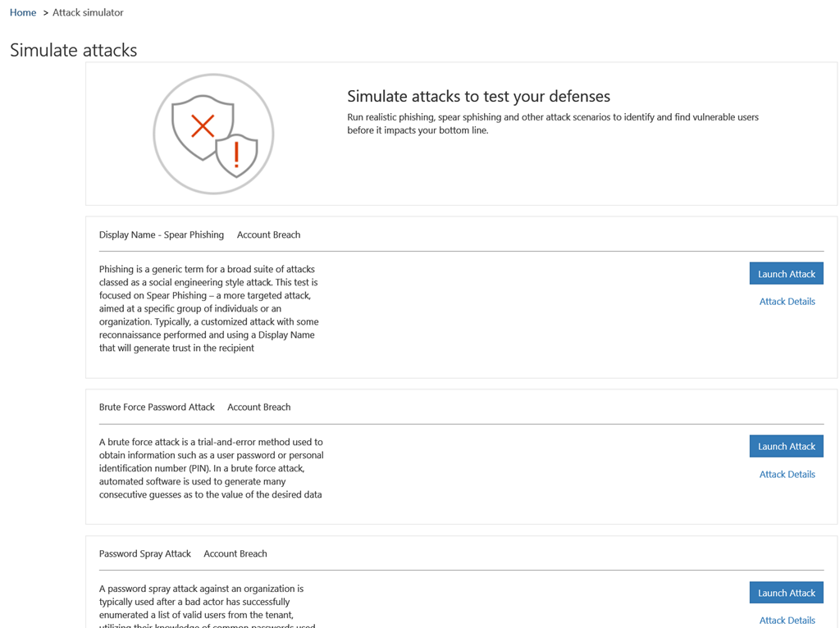Click Account Breach label beside Spear Phishing
Screen dimensions: 840x628
268,234
